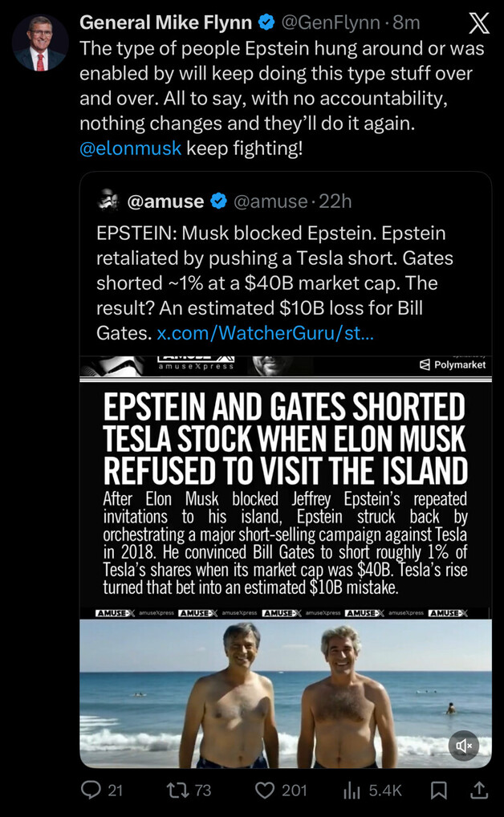Open view analytics bar chart icon
The height and width of the screenshot is (817, 504).
pyautogui.click(x=352, y=791)
